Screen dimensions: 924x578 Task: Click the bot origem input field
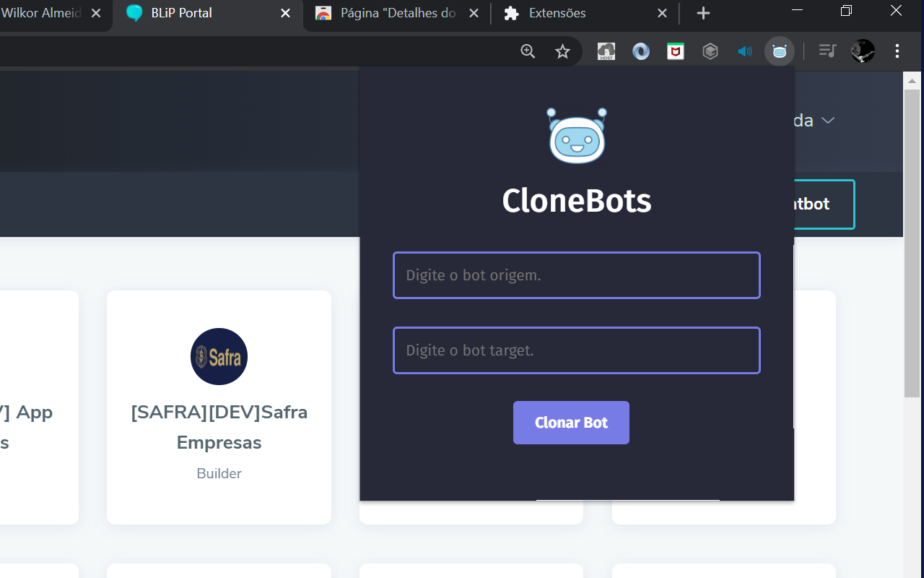(x=576, y=275)
